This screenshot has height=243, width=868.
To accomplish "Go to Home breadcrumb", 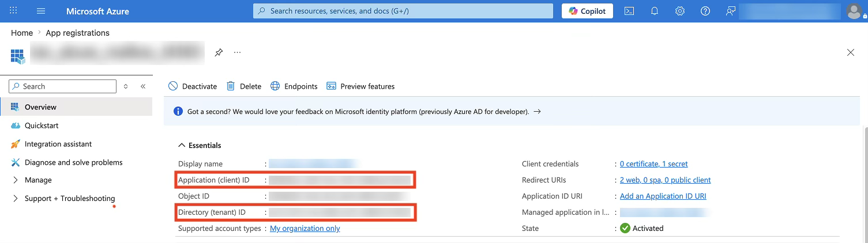I will (x=22, y=33).
